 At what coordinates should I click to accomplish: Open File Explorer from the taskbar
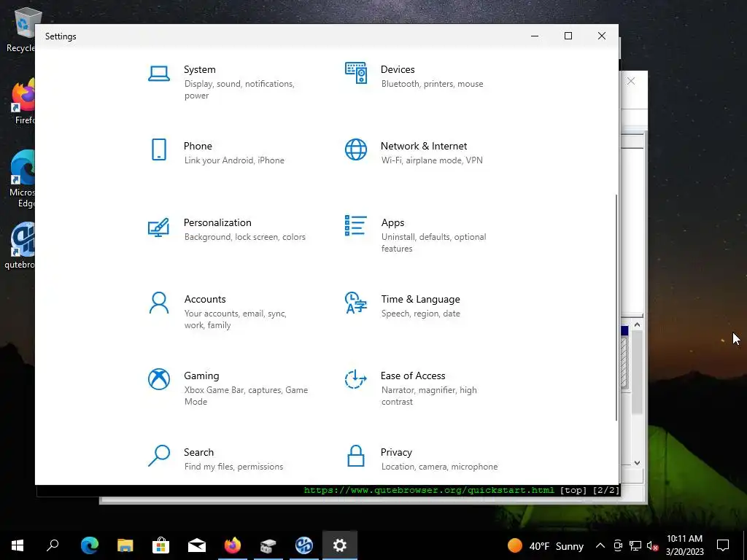(125, 545)
